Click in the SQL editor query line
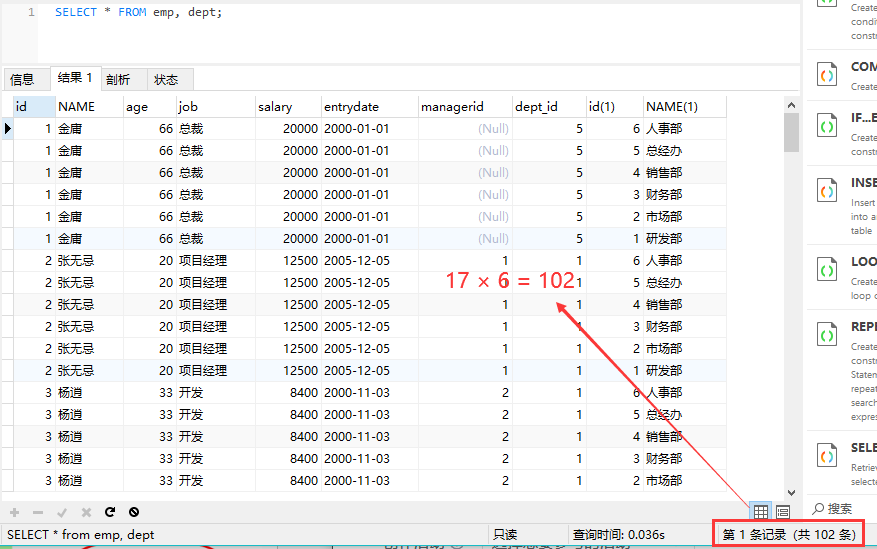877x549 pixels. (x=138, y=12)
